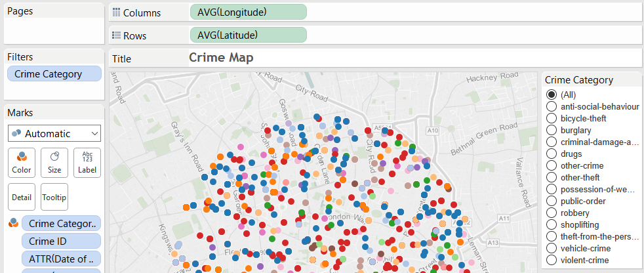Open the Detail mark card
Viewport: 644px width, 273px height.
coord(22,196)
